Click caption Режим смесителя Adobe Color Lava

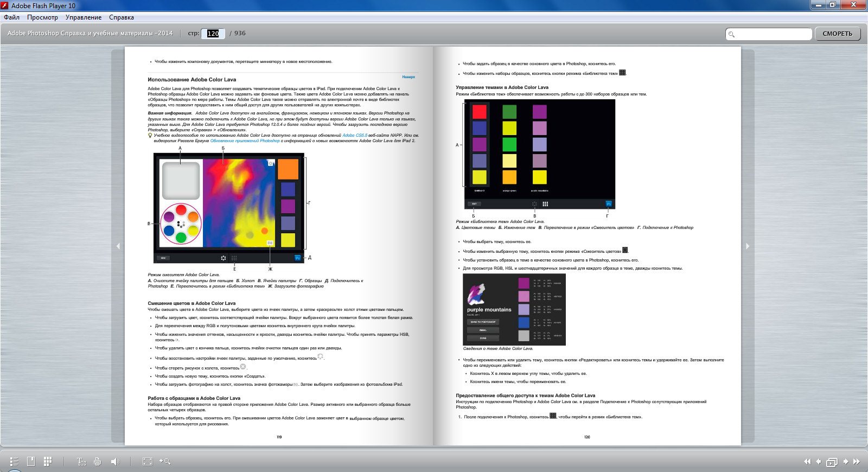click(183, 275)
